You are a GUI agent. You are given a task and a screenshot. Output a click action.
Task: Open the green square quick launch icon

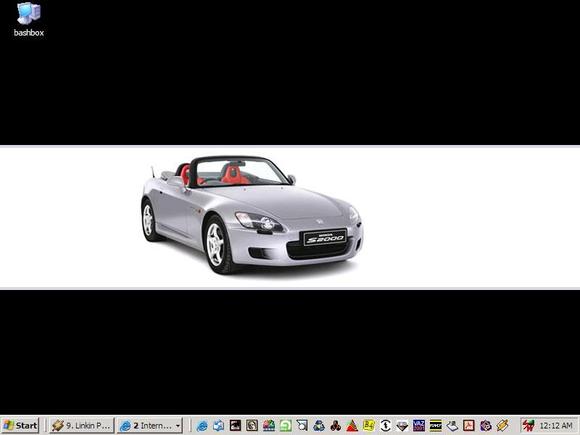coord(286,426)
